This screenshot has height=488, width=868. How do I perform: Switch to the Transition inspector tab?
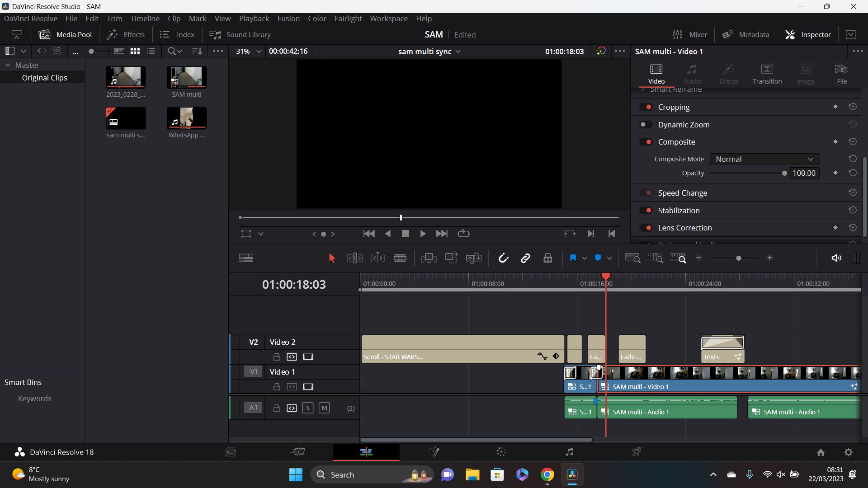pos(767,74)
